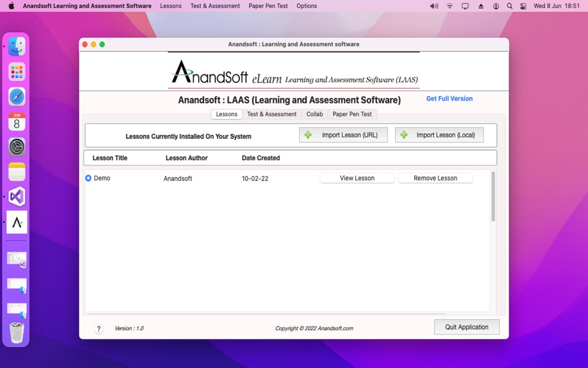588x368 pixels.
Task: Open Finder from the dock
Action: [17, 46]
